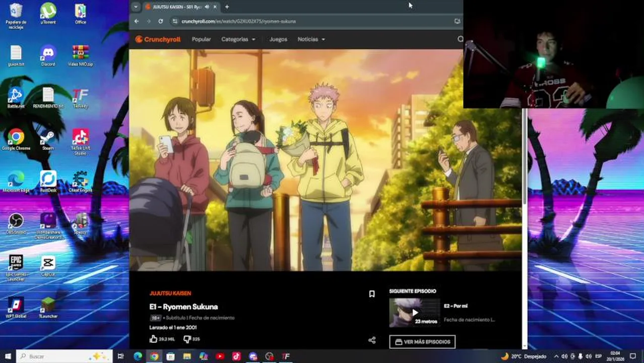Open Microsoft Edge desktop shortcut
This screenshot has width=644, height=363.
16,182
